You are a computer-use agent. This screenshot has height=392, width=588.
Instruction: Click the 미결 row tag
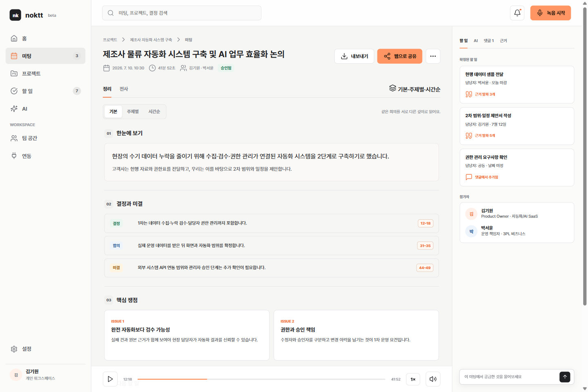coord(116,268)
